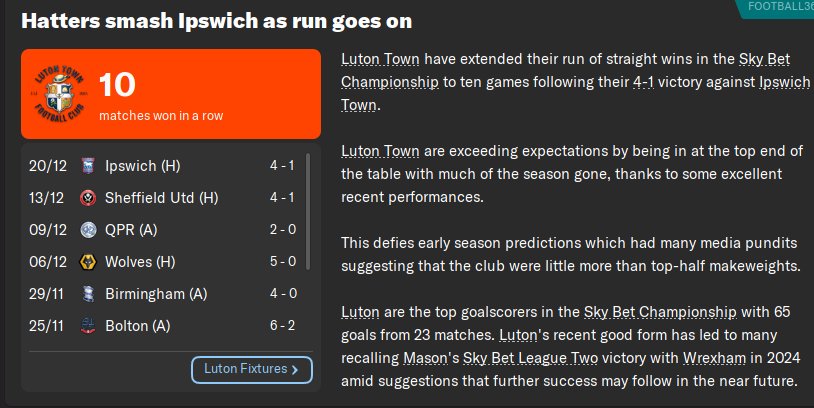Open the QPR club badge

88,230
